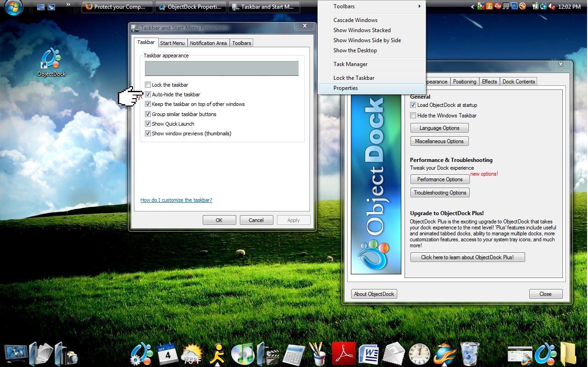Click the Show Desktop quick launch icon

click(41, 7)
